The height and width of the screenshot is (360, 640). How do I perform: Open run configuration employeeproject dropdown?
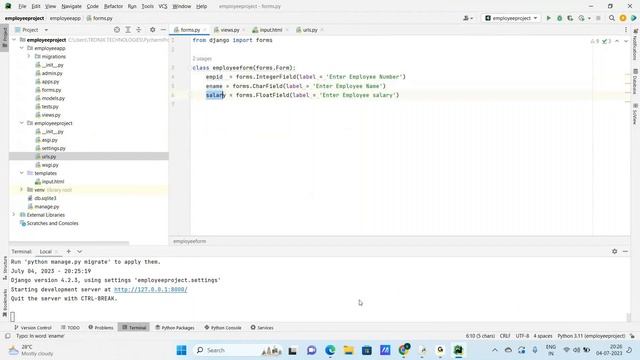pyautogui.click(x=511, y=18)
